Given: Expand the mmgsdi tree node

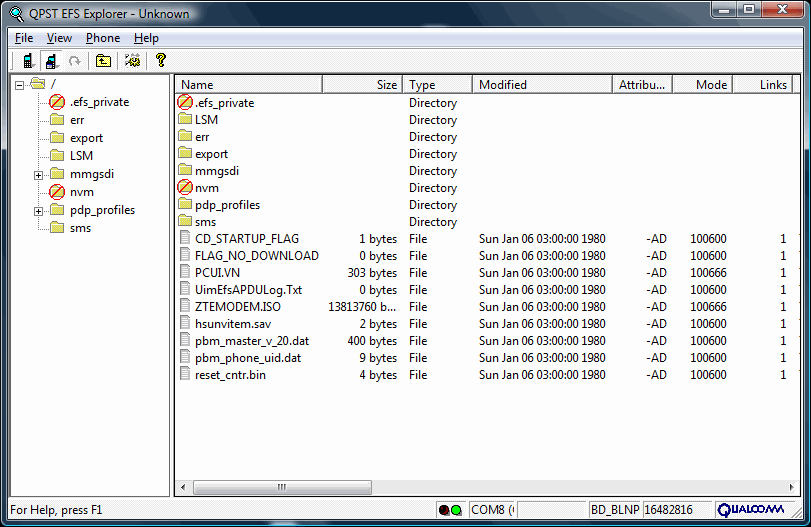Looking at the screenshot, I should 39,174.
